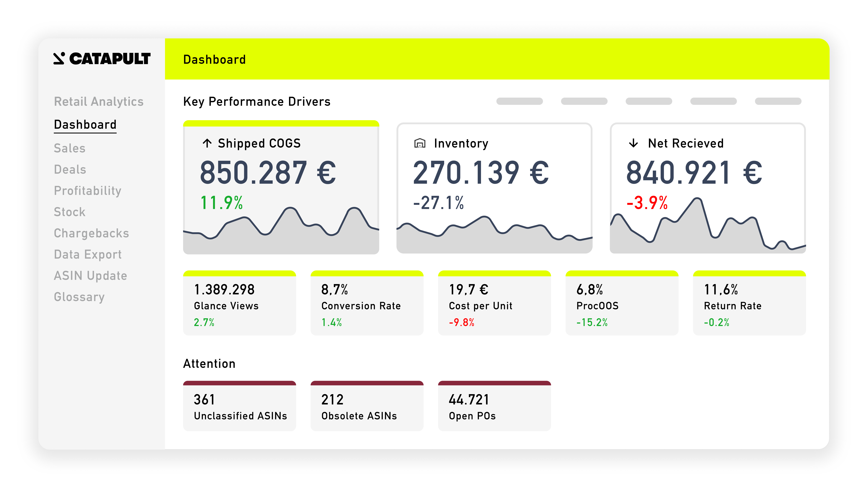
Task: Click the up-arrow icon beside Shipped COGS
Action: click(207, 143)
